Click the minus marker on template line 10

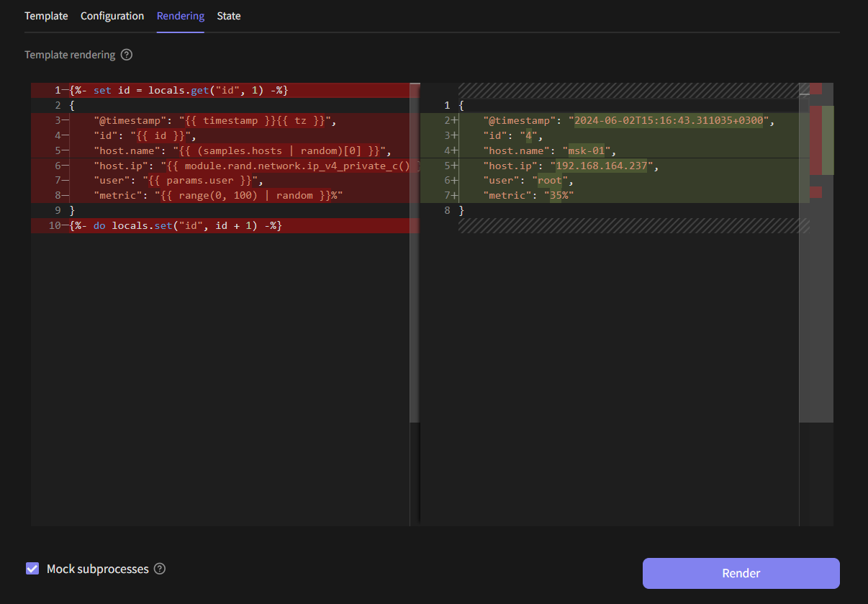pyautogui.click(x=65, y=226)
